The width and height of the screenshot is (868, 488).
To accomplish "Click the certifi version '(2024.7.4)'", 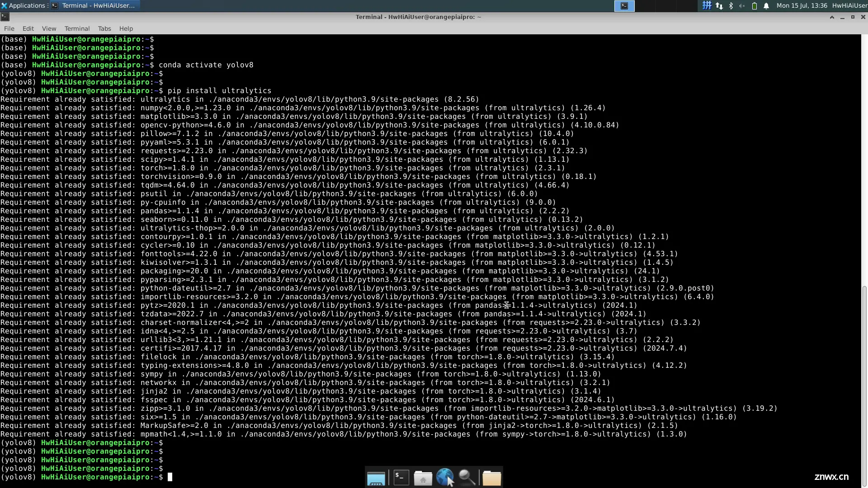I will click(x=665, y=348).
